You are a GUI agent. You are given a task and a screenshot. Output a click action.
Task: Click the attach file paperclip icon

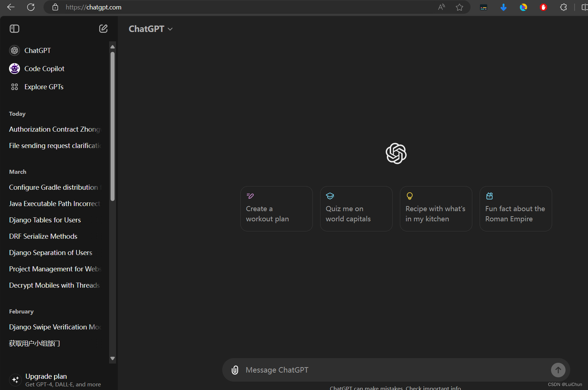(235, 370)
